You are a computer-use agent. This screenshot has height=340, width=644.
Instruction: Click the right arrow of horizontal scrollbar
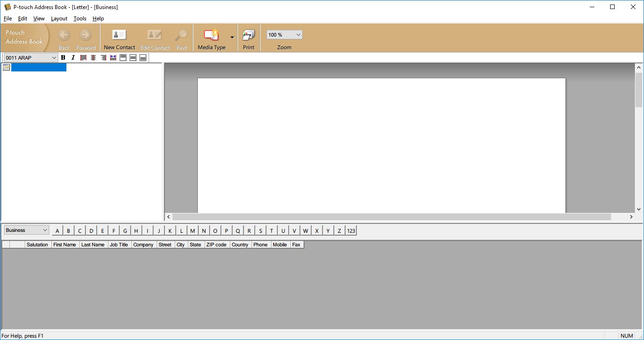(x=632, y=217)
